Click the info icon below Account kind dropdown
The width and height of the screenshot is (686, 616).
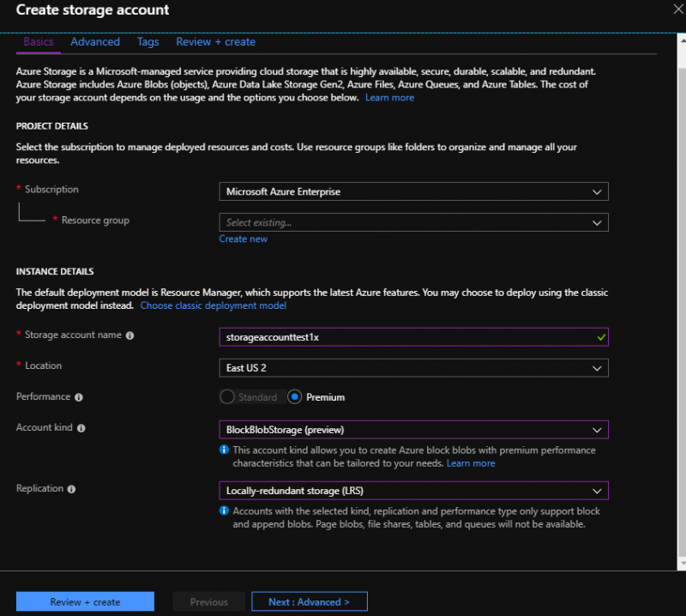pos(225,450)
